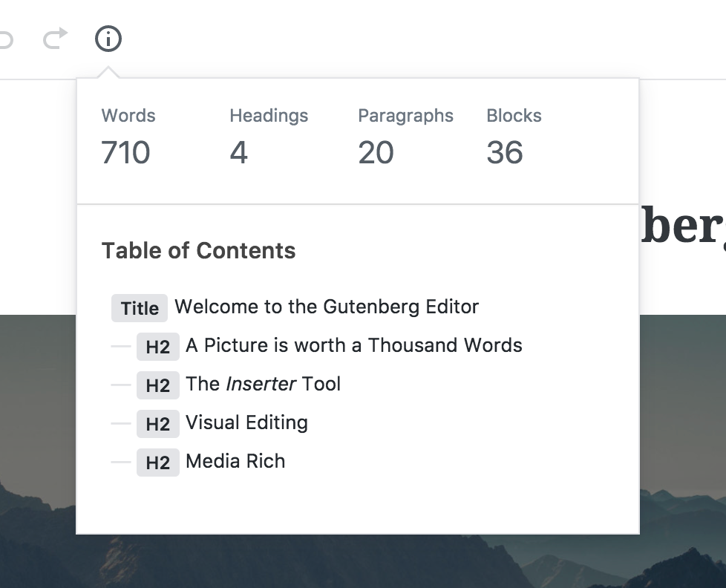Click the content information (i) icon
This screenshot has height=588, width=726.
click(108, 39)
